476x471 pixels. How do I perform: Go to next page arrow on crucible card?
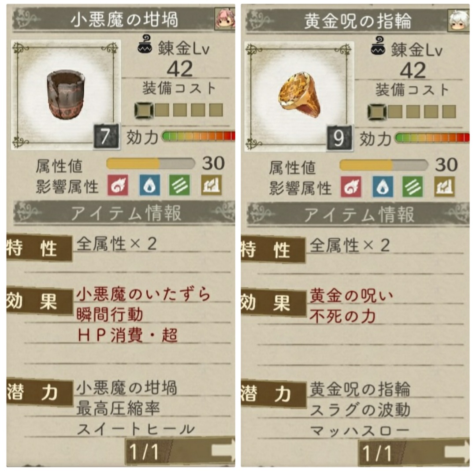[x=223, y=450]
